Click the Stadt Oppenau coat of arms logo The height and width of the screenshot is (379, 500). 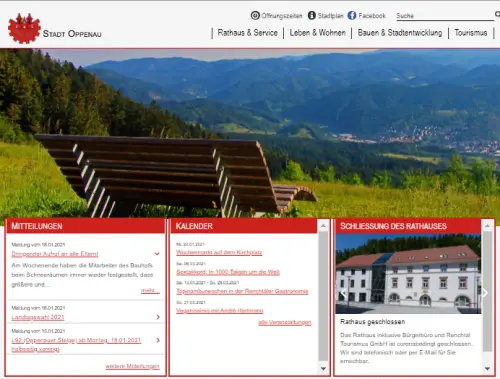click(x=24, y=28)
